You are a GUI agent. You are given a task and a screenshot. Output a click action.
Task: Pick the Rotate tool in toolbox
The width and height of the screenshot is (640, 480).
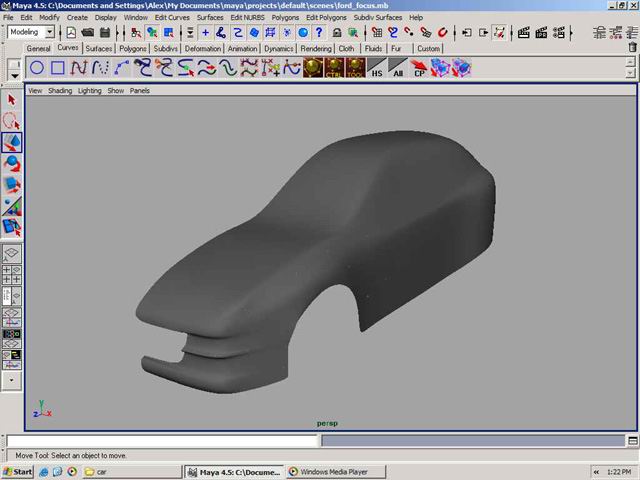(x=12, y=164)
